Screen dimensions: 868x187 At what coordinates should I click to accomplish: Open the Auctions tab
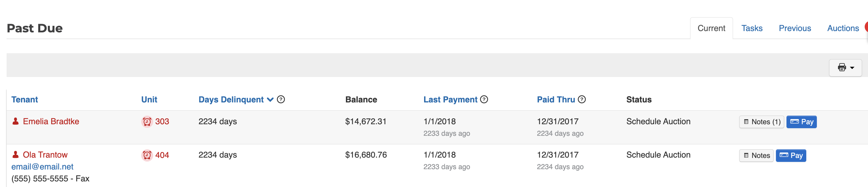(843, 28)
